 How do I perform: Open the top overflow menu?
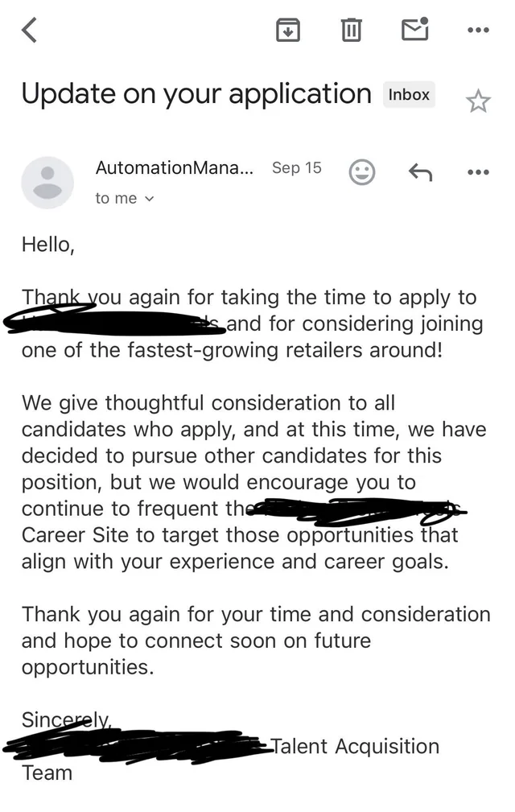[x=477, y=30]
